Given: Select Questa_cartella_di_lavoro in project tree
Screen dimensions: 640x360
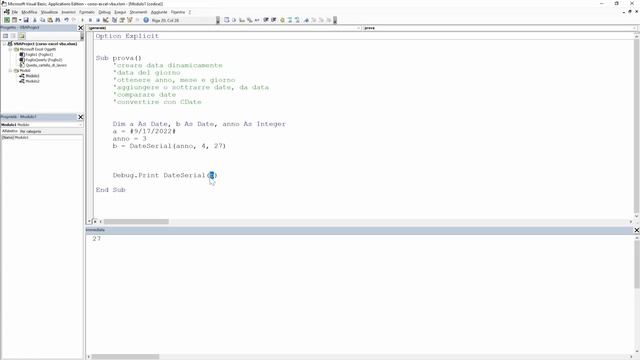Looking at the screenshot, I should [46, 65].
